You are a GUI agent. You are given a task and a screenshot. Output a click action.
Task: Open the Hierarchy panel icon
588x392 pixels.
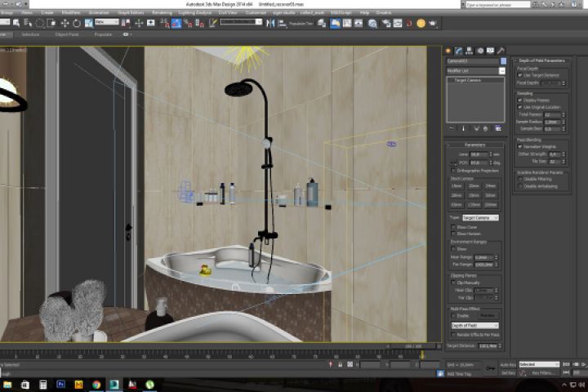(469, 51)
